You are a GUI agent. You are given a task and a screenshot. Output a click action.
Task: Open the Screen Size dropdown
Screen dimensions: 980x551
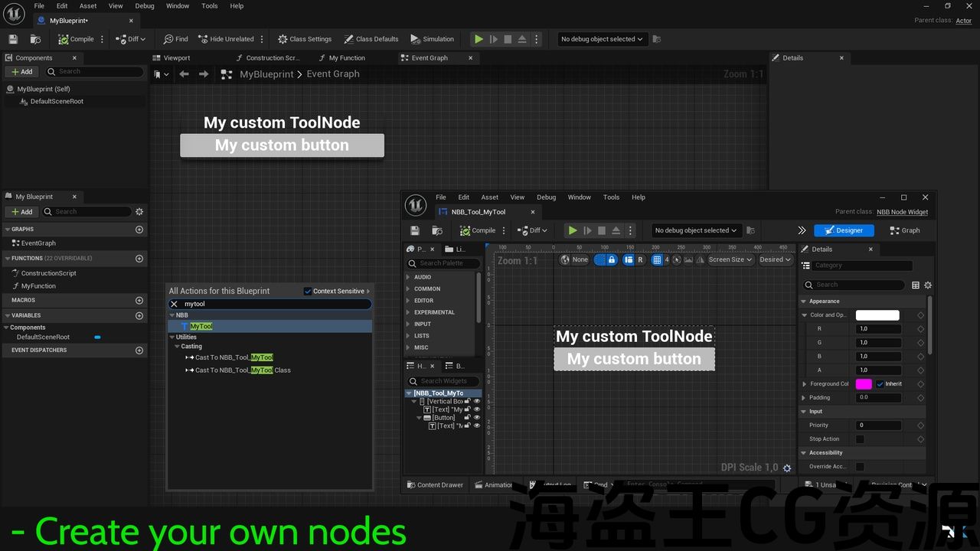(x=730, y=259)
